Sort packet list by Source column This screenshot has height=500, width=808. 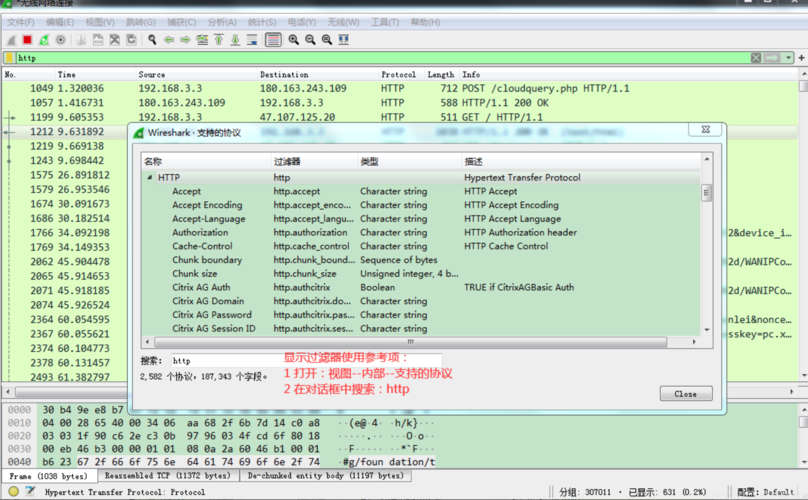(196, 74)
